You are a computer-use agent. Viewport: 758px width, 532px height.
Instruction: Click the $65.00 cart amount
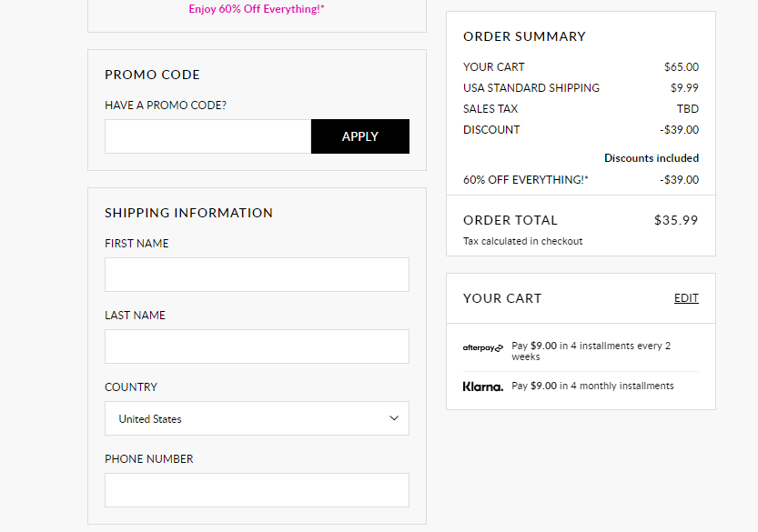pos(682,67)
